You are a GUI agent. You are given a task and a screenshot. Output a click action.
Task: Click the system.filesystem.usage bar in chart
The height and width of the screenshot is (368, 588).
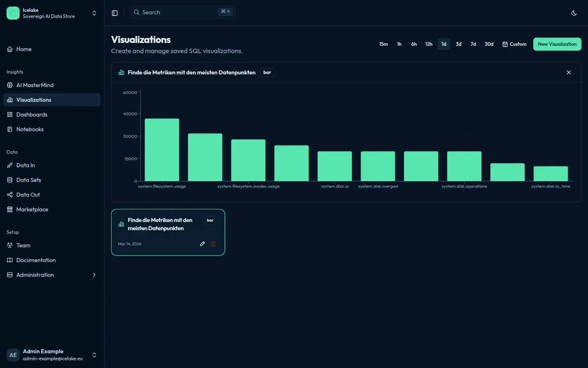tap(162, 150)
